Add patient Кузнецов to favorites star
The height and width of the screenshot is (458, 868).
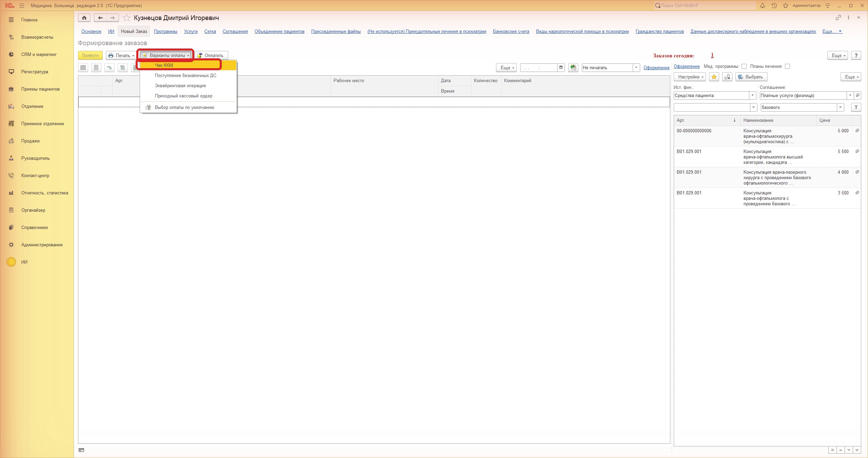click(x=126, y=18)
